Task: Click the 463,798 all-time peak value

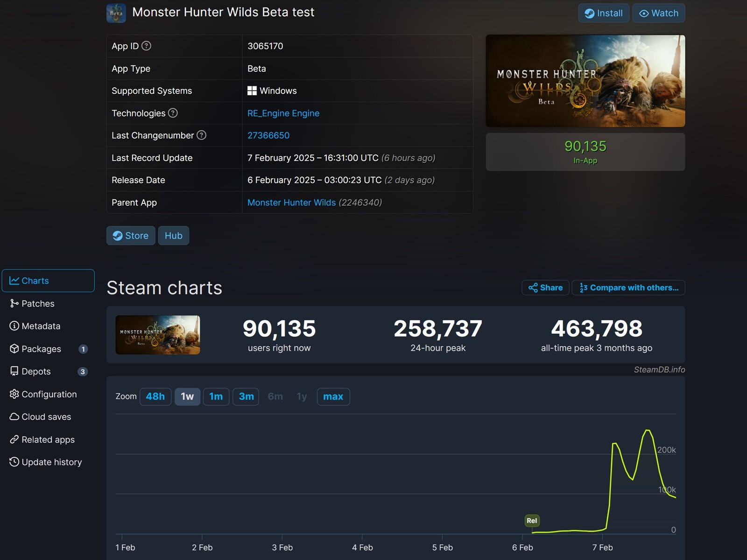Action: point(597,329)
